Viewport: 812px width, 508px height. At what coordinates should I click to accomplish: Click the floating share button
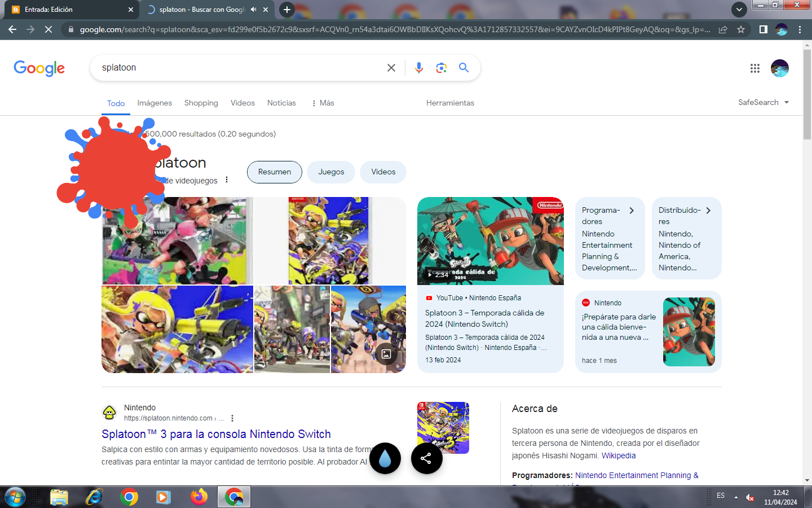(x=427, y=458)
